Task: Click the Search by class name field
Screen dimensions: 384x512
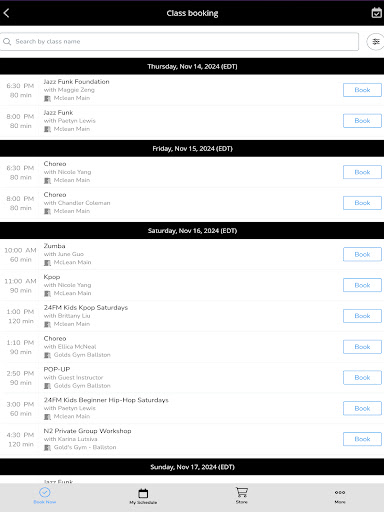Action: [x=179, y=41]
